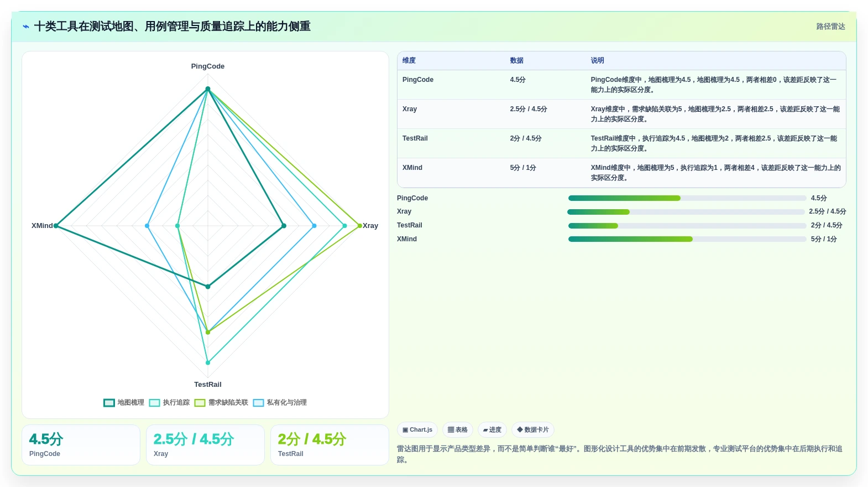Click the XMind radar axis label
The width and height of the screenshot is (868, 487).
coord(42,226)
